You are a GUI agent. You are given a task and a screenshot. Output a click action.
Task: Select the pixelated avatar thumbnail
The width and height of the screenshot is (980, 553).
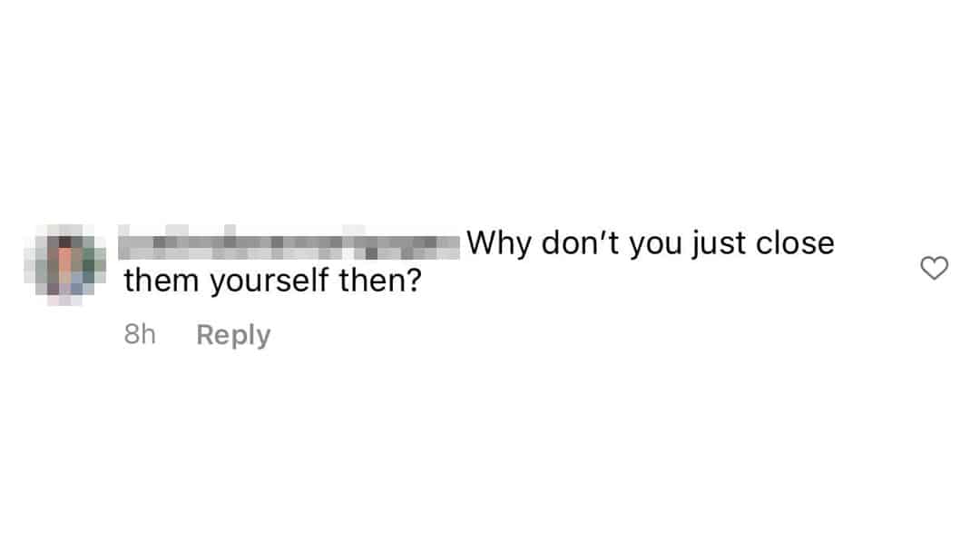[x=65, y=265]
